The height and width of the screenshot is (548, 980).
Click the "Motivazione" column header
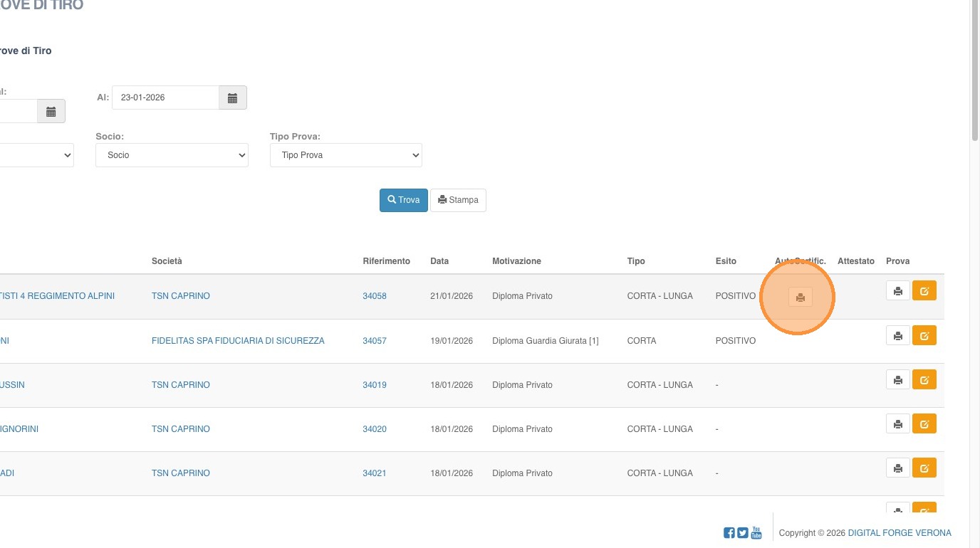pos(516,261)
